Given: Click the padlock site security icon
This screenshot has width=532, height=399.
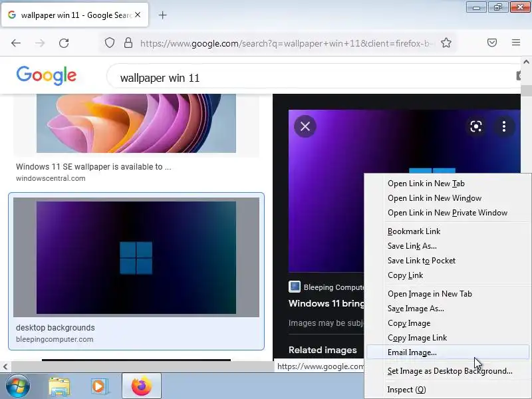Looking at the screenshot, I should 128,43.
